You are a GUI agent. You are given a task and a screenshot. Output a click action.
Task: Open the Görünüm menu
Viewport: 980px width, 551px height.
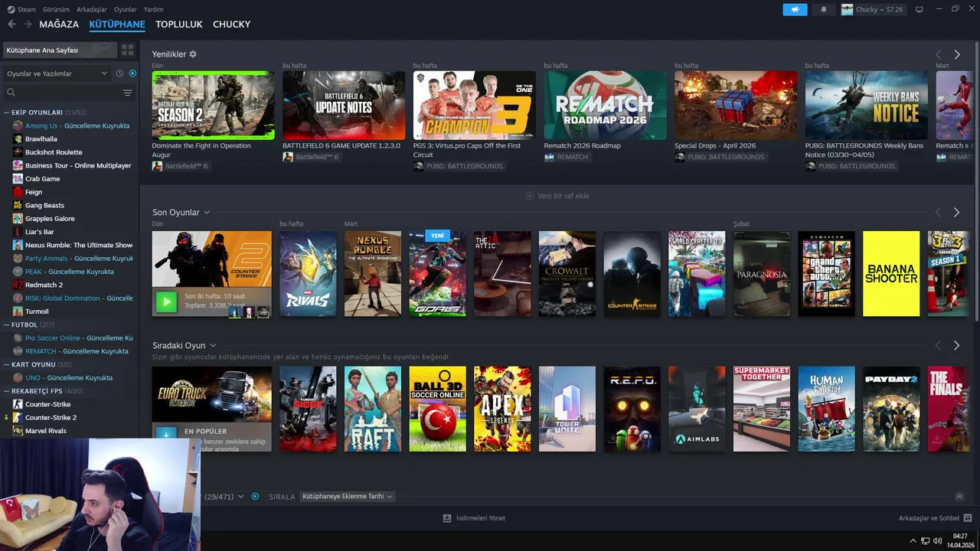point(56,9)
